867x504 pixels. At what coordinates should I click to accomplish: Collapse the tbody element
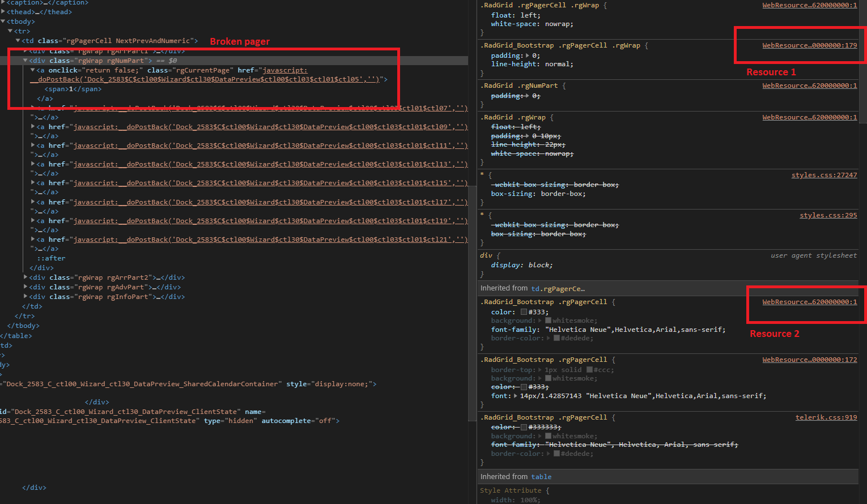coord(3,22)
